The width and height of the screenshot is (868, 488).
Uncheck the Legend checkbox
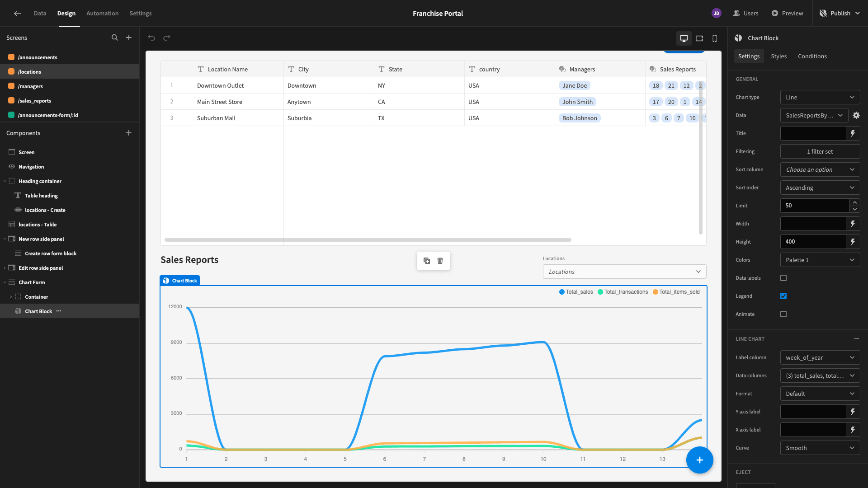pos(783,296)
